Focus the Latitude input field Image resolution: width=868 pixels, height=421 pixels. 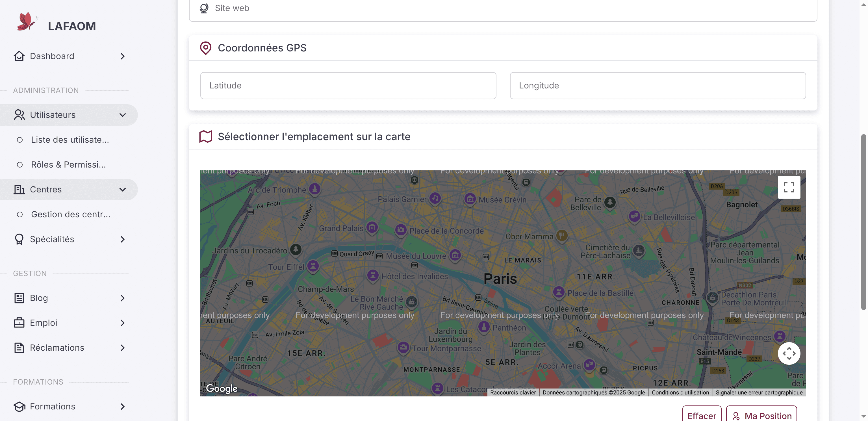(x=348, y=86)
